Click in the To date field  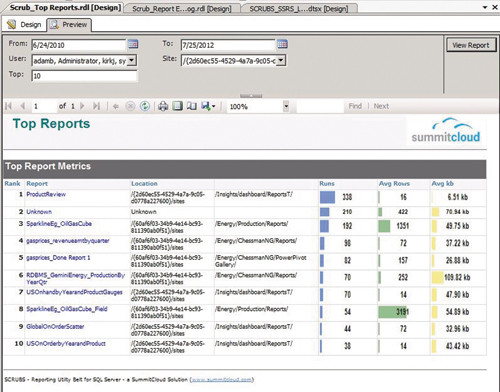point(228,45)
